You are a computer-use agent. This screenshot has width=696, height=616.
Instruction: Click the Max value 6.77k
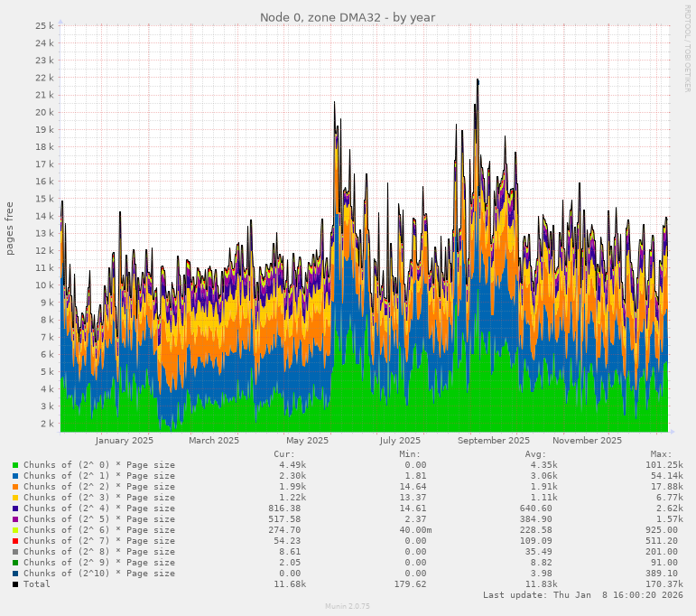[670, 498]
